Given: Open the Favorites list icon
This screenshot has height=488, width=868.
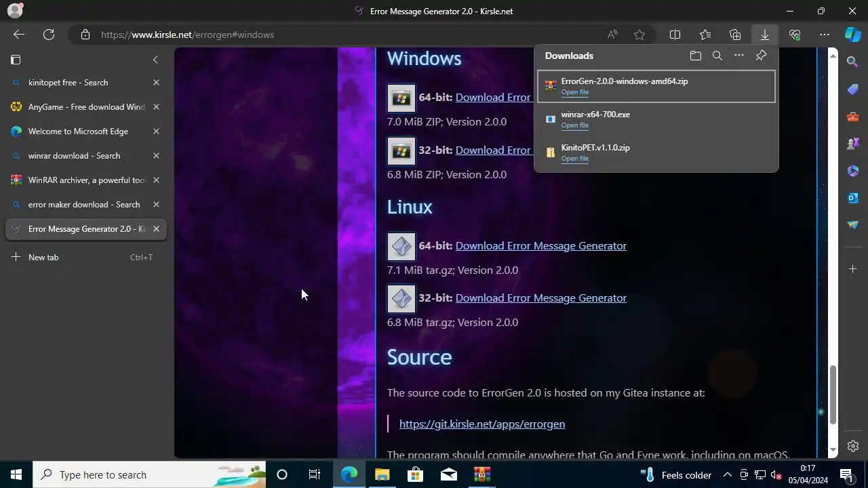Looking at the screenshot, I should click(x=705, y=35).
